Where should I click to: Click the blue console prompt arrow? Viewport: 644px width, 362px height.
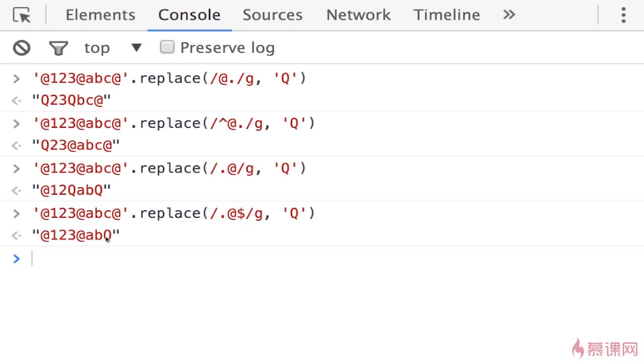(17, 259)
